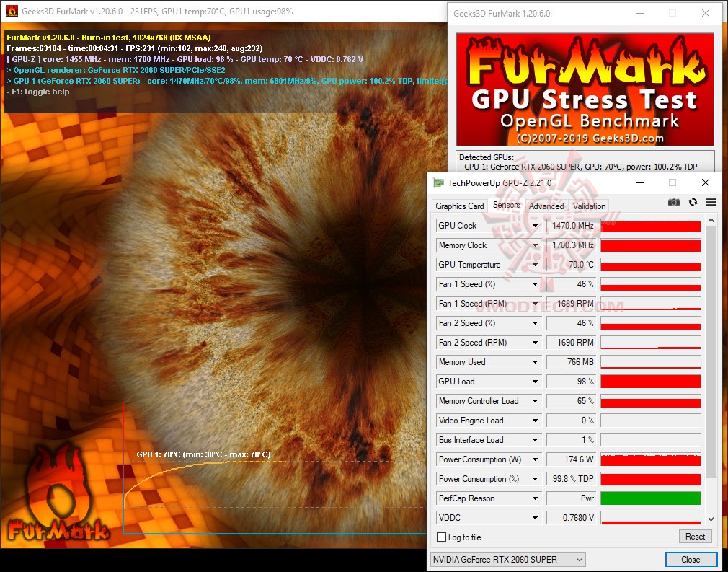Open the GPU Load sensor dropdown

(x=535, y=382)
